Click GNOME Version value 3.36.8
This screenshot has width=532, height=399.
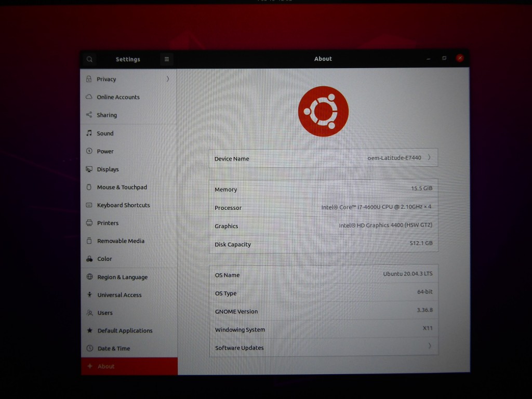pos(425,310)
